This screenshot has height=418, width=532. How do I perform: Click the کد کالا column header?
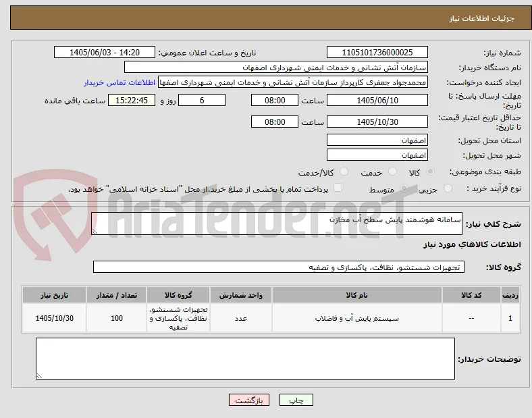(x=471, y=295)
